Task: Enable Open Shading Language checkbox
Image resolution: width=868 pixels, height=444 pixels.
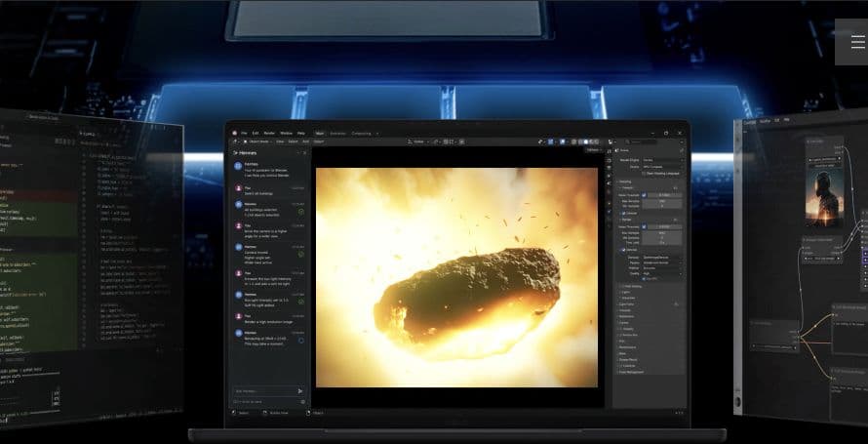Action: [644, 174]
